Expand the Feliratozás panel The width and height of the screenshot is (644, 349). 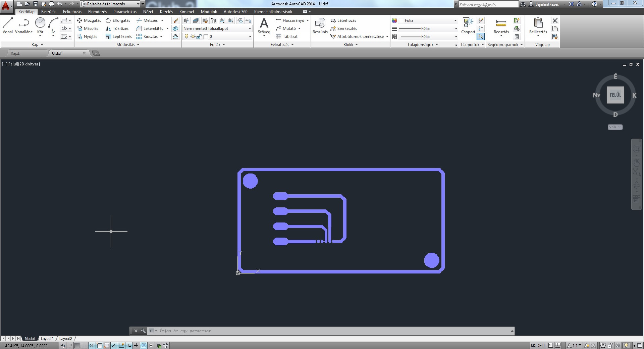click(x=282, y=45)
